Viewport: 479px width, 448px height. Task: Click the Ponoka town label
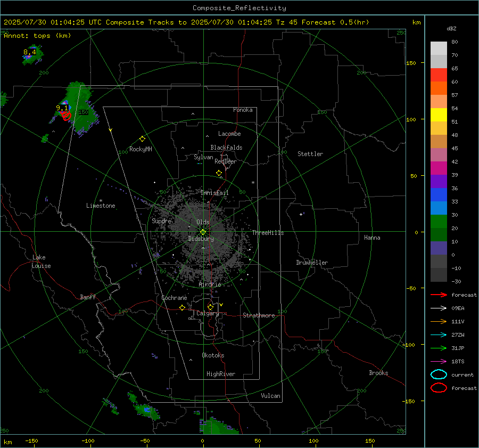pos(243,110)
